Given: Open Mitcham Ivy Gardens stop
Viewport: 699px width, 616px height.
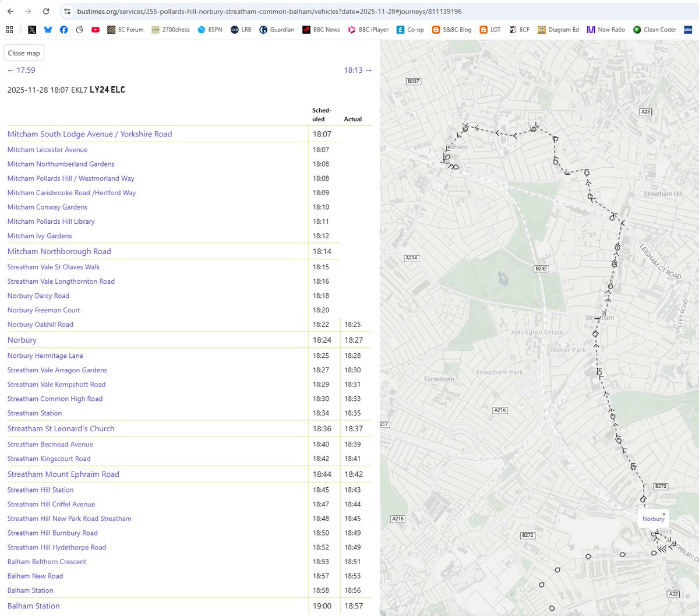Looking at the screenshot, I should tap(40, 236).
